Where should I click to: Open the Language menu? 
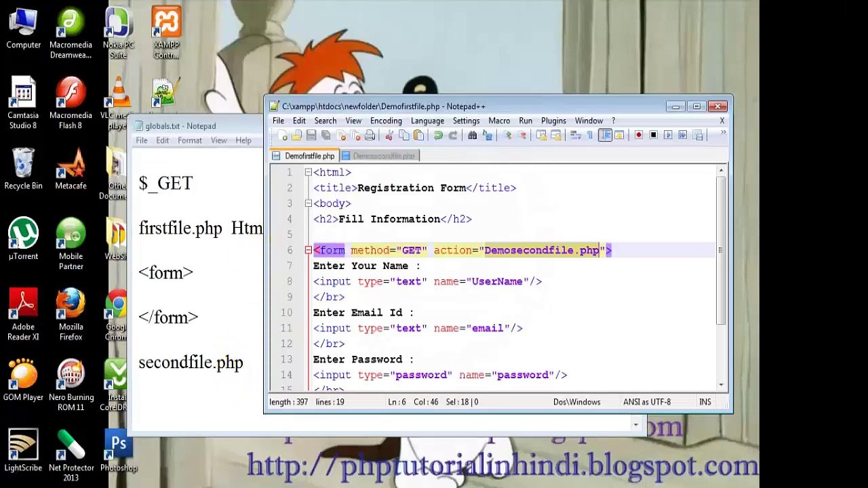(x=427, y=121)
